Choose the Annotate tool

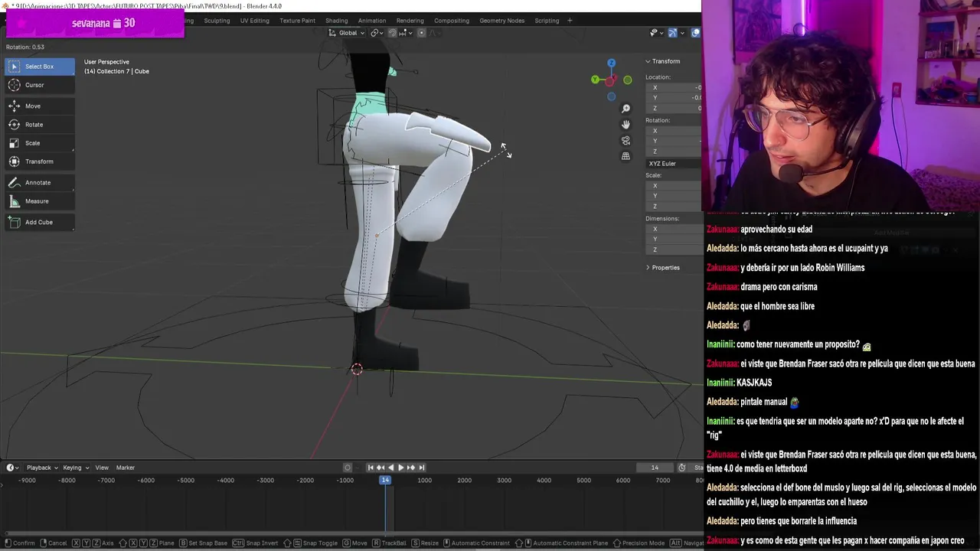point(39,183)
